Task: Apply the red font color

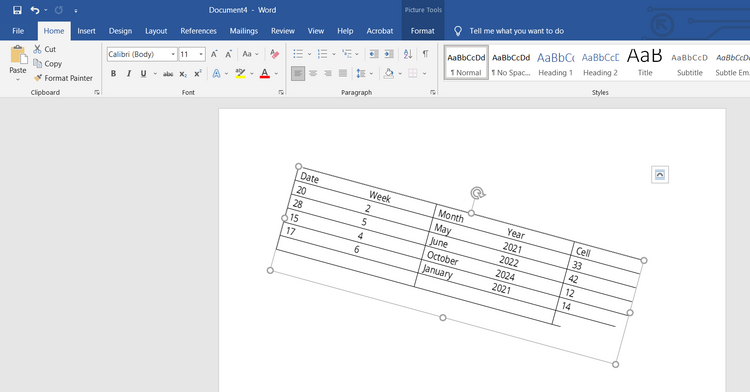Action: [x=265, y=74]
